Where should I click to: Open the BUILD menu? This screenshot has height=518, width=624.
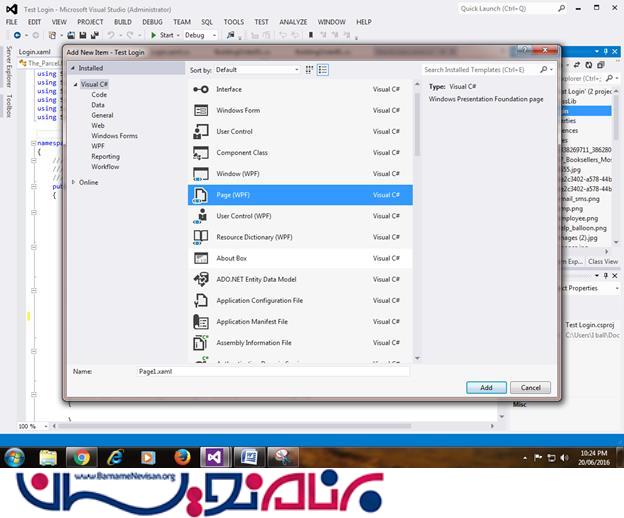pos(123,22)
